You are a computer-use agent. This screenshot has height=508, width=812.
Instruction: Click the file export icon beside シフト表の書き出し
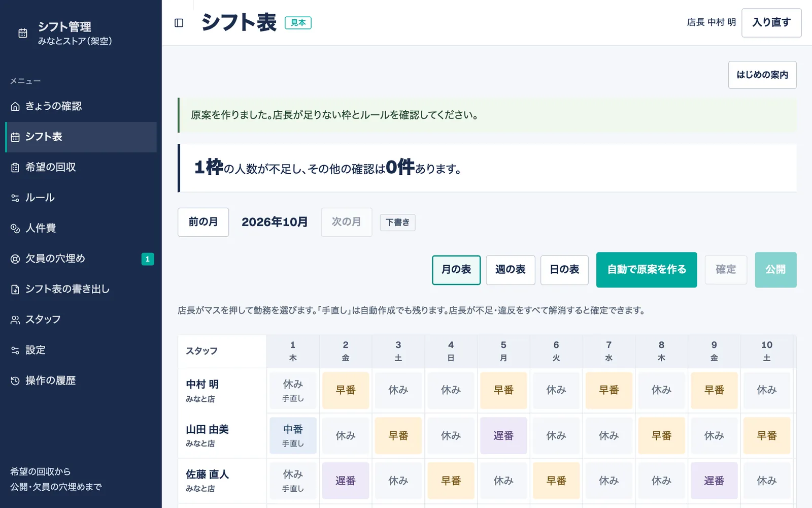click(x=15, y=289)
